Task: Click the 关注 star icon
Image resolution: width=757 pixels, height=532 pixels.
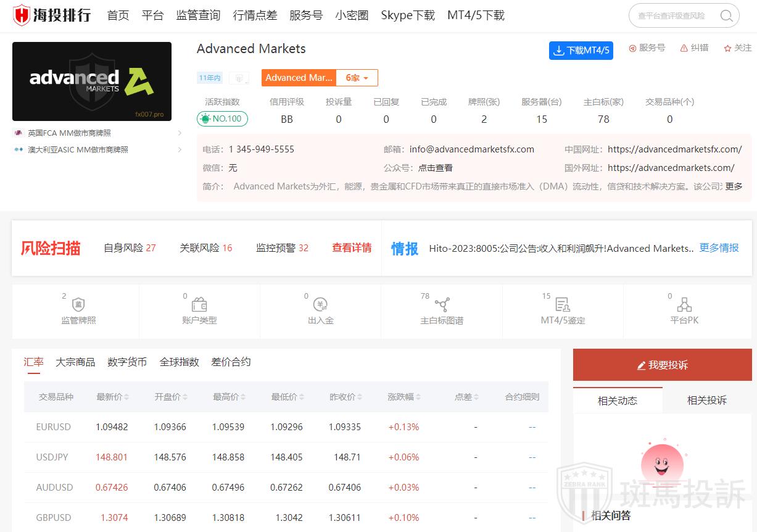Action: [x=728, y=48]
